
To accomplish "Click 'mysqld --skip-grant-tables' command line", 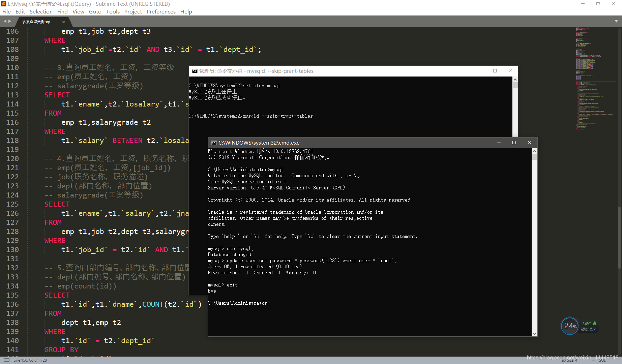I will 277,116.
